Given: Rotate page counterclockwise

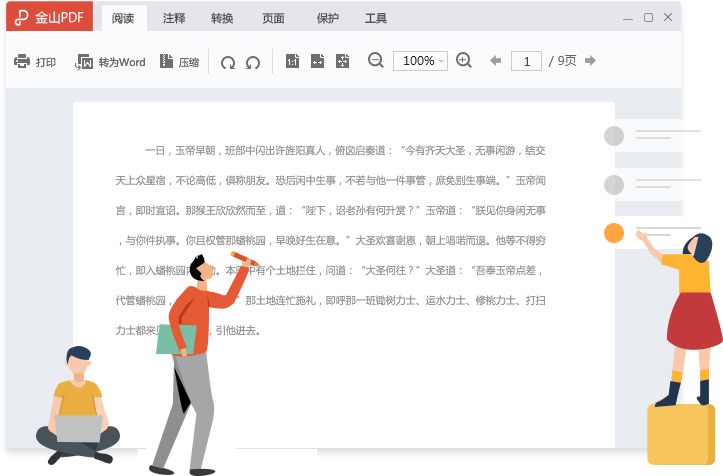Looking at the screenshot, I should pyautogui.click(x=228, y=62).
